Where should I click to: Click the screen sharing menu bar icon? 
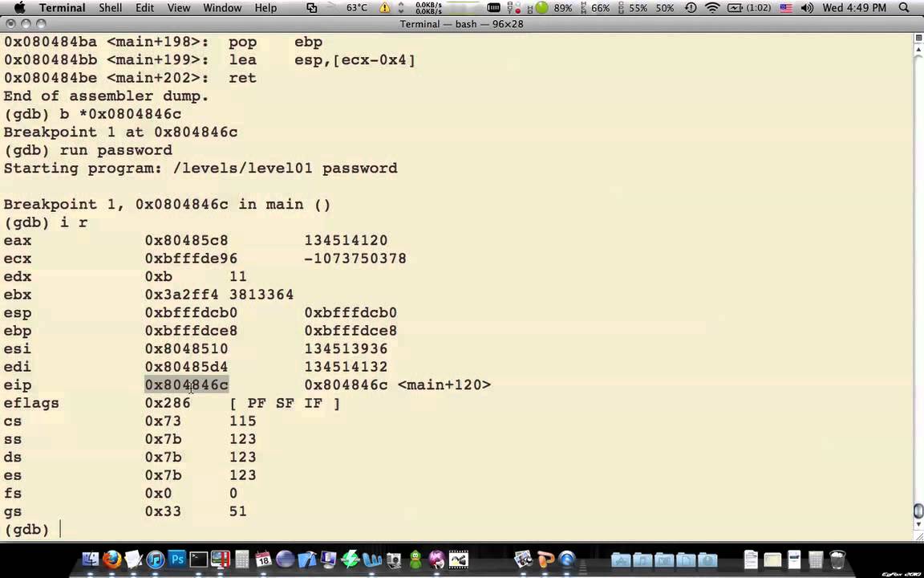click(x=312, y=8)
